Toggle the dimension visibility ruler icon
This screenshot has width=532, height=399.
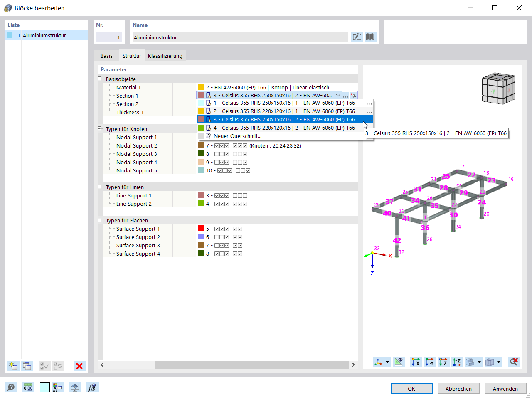(399, 362)
